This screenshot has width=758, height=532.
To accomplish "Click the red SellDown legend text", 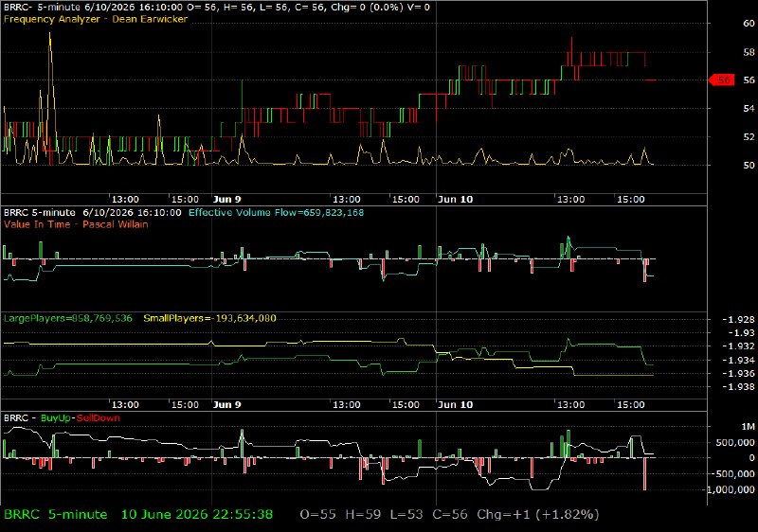I will click(99, 418).
